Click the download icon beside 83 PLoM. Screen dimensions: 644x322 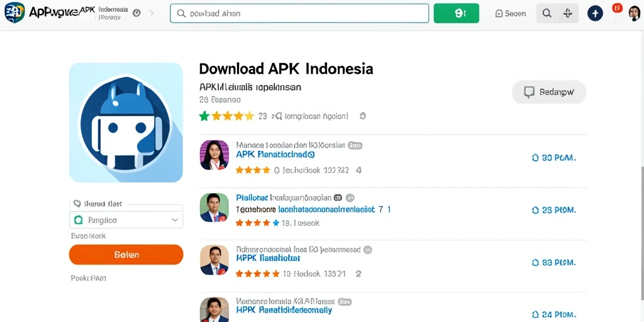pos(535,262)
